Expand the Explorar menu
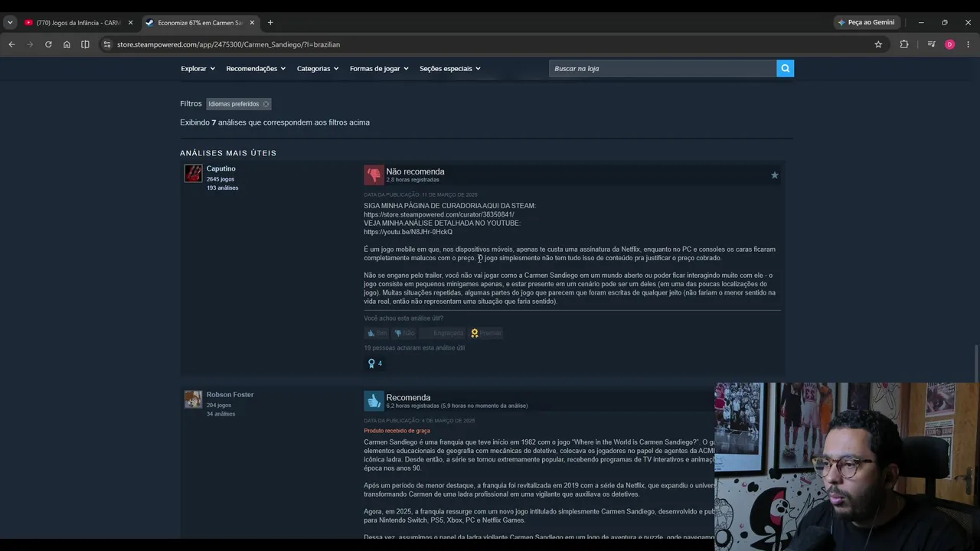This screenshot has height=551, width=980. 197,68
